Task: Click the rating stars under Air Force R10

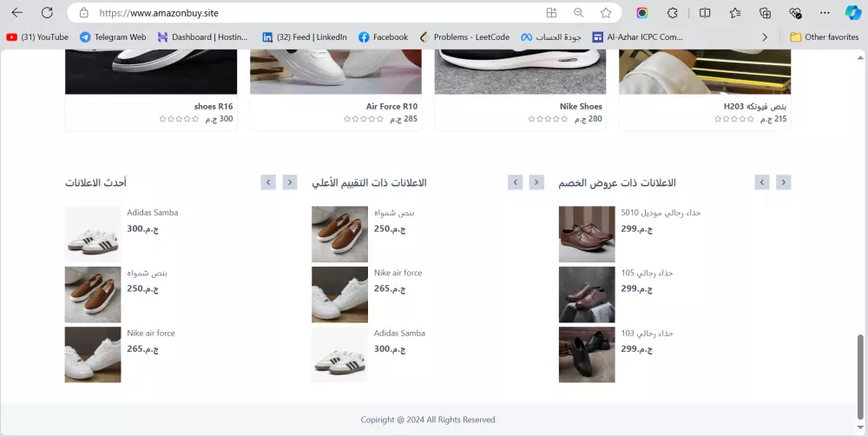Action: click(364, 118)
